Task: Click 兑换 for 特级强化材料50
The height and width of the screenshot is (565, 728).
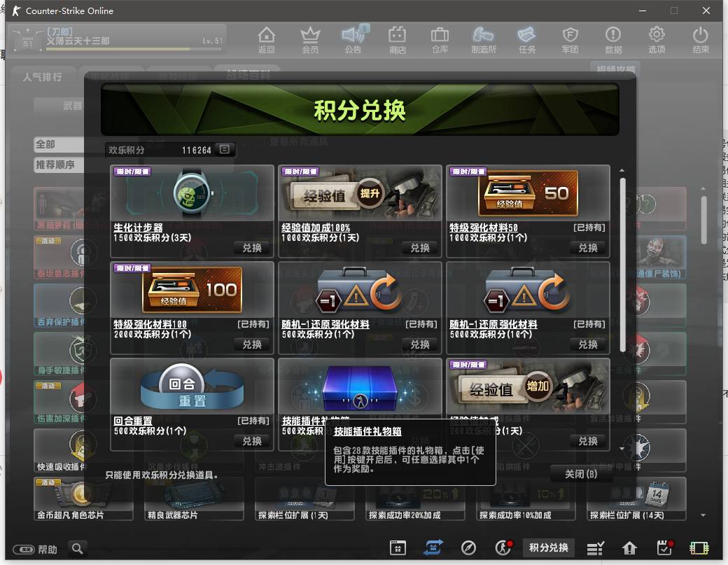Action: (588, 248)
